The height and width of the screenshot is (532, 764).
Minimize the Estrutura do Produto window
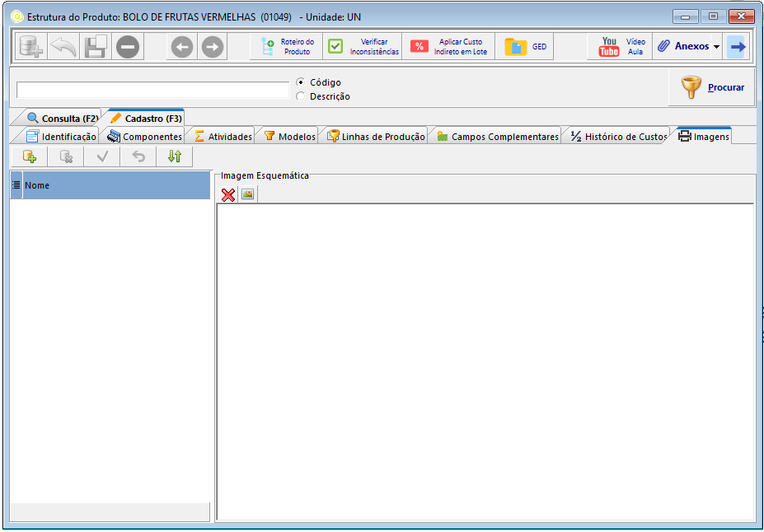click(686, 17)
